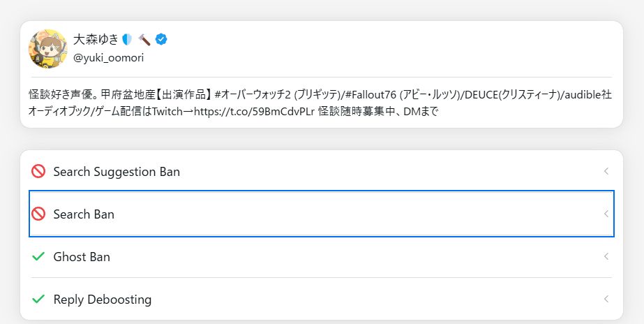Click the display name 大森ゆき
Image resolution: width=644 pixels, height=324 pixels.
pyautogui.click(x=96, y=40)
